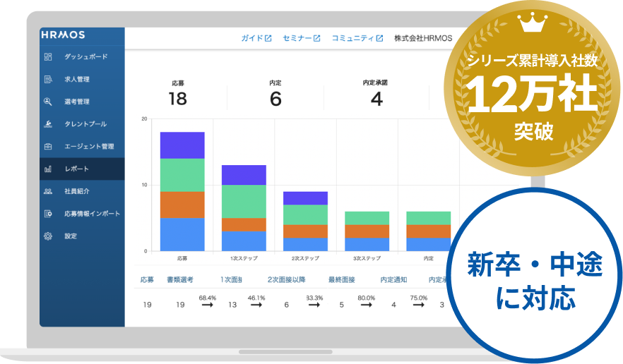The height and width of the screenshot is (364, 623).
Task: Click the 内定承諾 count 4
Action: coord(376,99)
